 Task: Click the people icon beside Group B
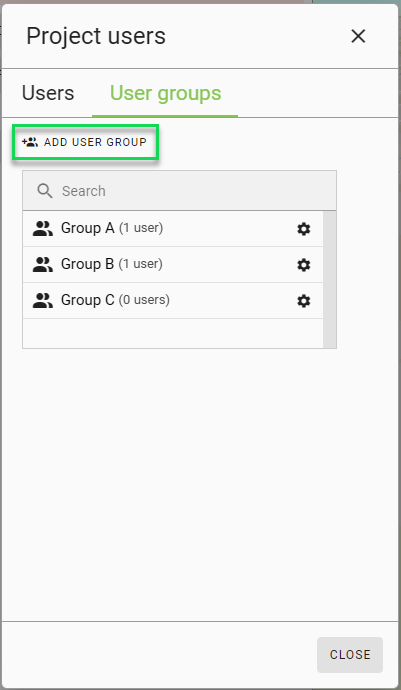coord(43,265)
